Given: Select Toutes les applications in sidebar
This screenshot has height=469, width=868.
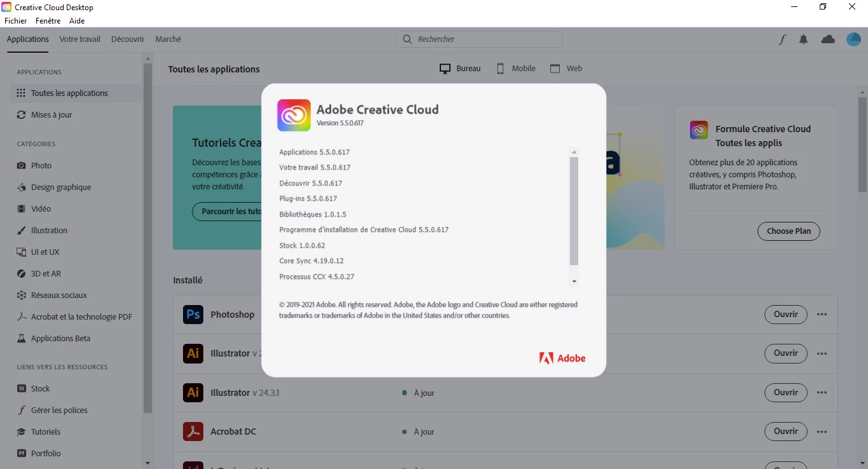Looking at the screenshot, I should coord(76,93).
